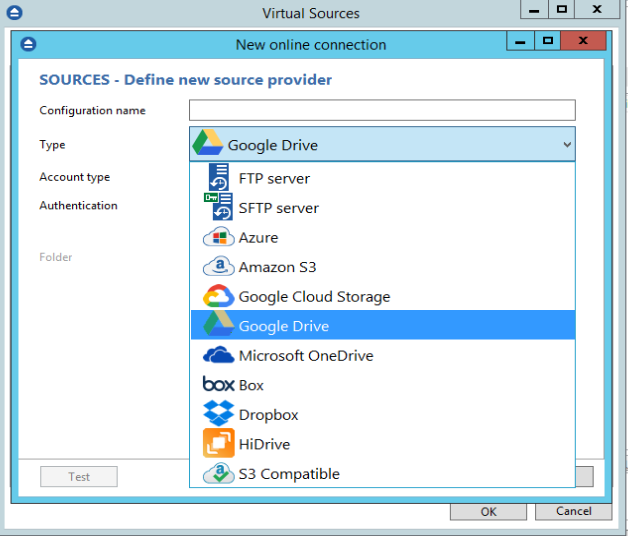Select S3 Compatible option

[x=382, y=474]
